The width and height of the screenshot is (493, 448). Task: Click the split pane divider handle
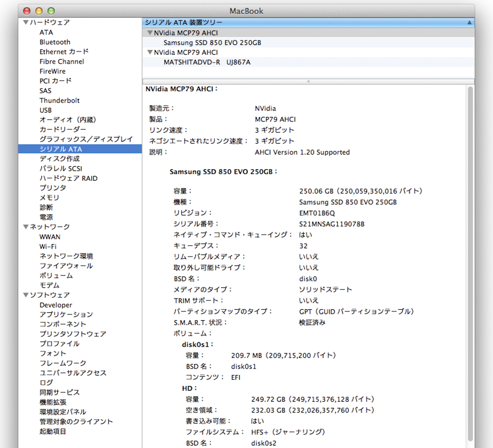point(309,81)
